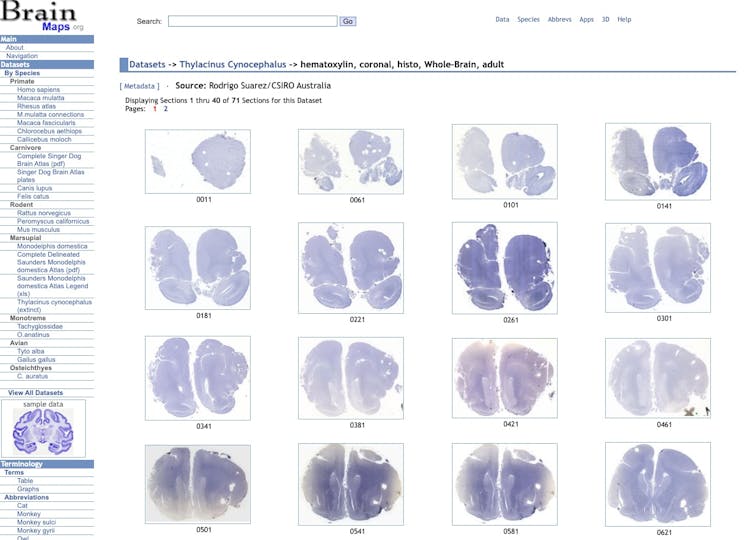Viewport: 754px width, 540px height.
Task: Select section 0621 brain image
Action: [657, 484]
